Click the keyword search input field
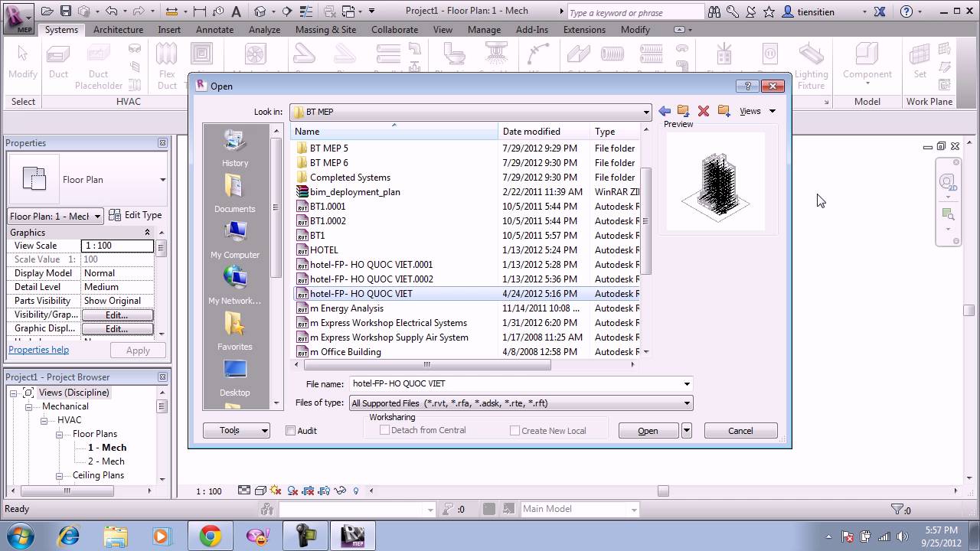 [635, 12]
